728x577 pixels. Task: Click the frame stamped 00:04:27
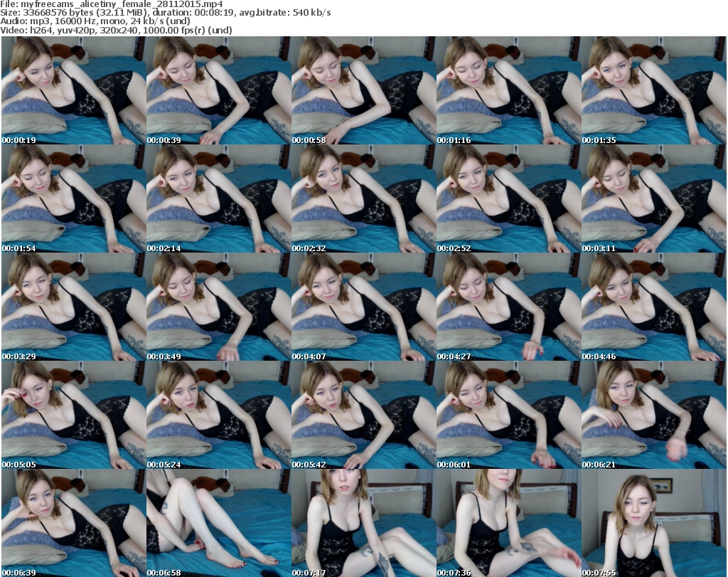[x=508, y=307]
